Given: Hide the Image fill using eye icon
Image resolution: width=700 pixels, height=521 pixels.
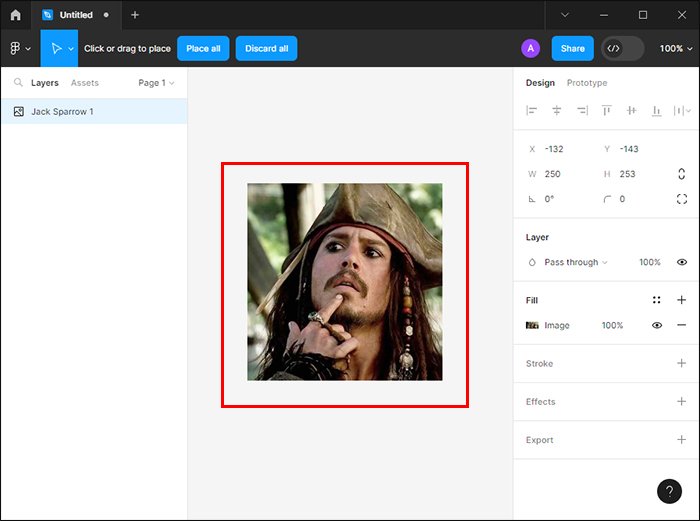Looking at the screenshot, I should [x=657, y=325].
